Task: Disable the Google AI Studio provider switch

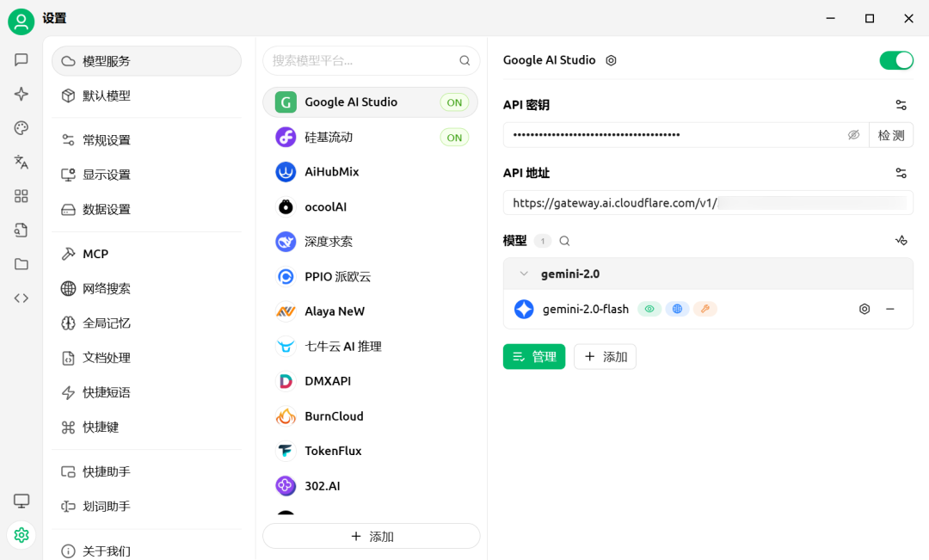Action: coord(896,60)
